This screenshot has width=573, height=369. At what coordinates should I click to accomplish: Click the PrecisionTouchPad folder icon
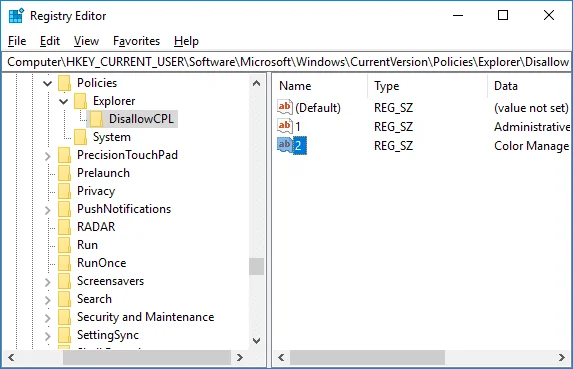[65, 155]
